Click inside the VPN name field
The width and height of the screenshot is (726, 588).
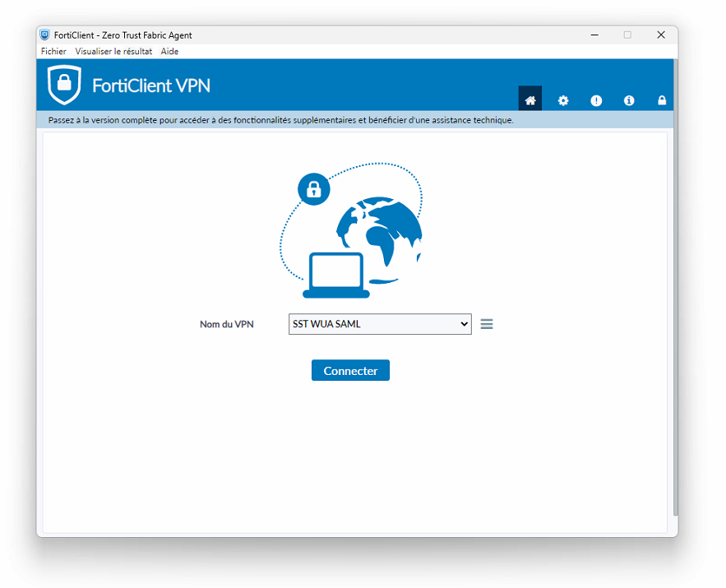click(362, 323)
